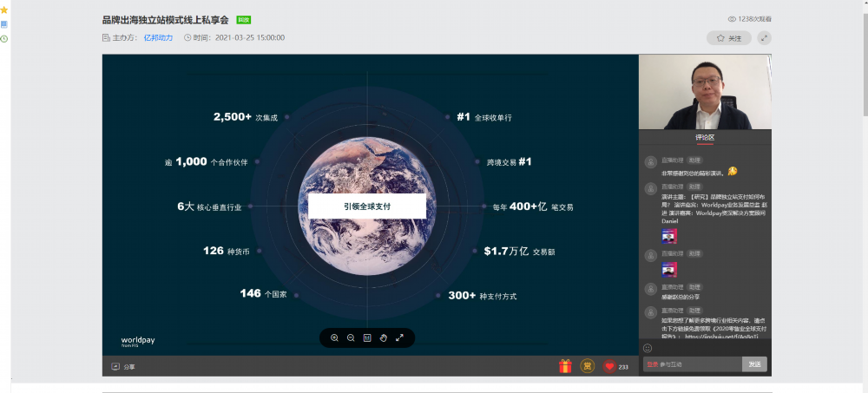Click the clock icon beside 时间
The image size is (868, 393).
(x=187, y=37)
